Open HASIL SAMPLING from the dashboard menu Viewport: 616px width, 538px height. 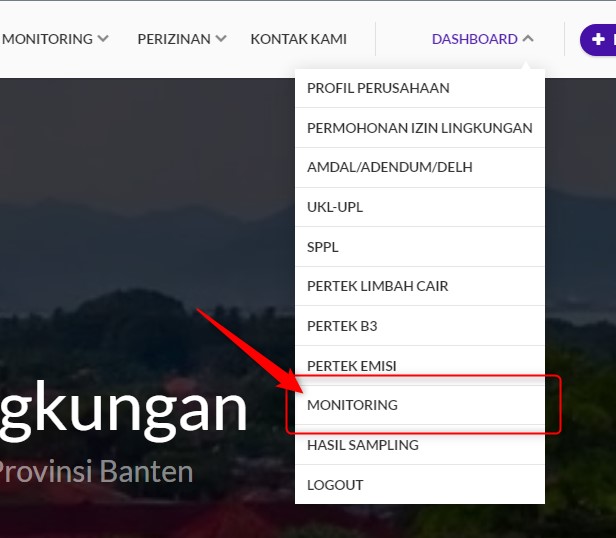[362, 445]
